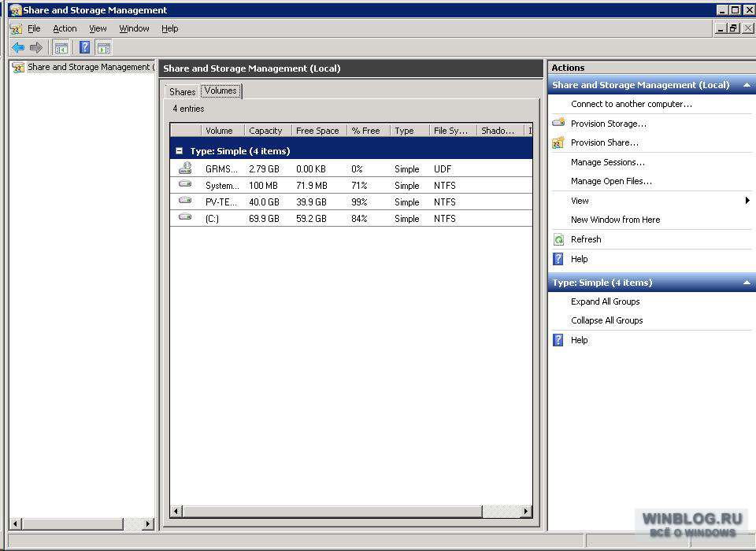Click the MMC icon beside File menu
The width and height of the screenshot is (756, 551).
(17, 29)
